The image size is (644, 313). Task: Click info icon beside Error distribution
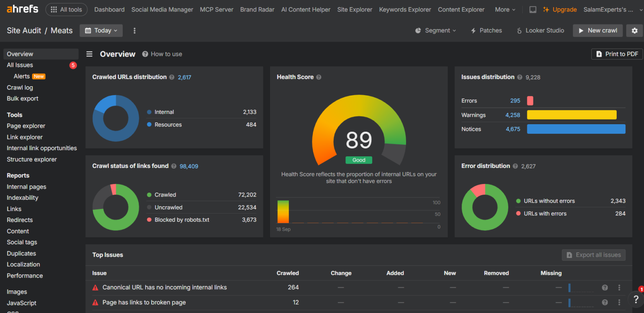pyautogui.click(x=515, y=166)
